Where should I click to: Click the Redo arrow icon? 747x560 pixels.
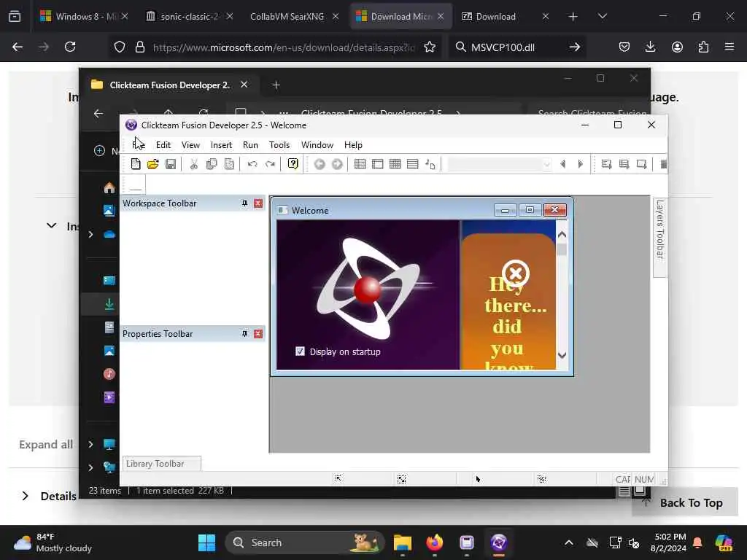tap(270, 164)
